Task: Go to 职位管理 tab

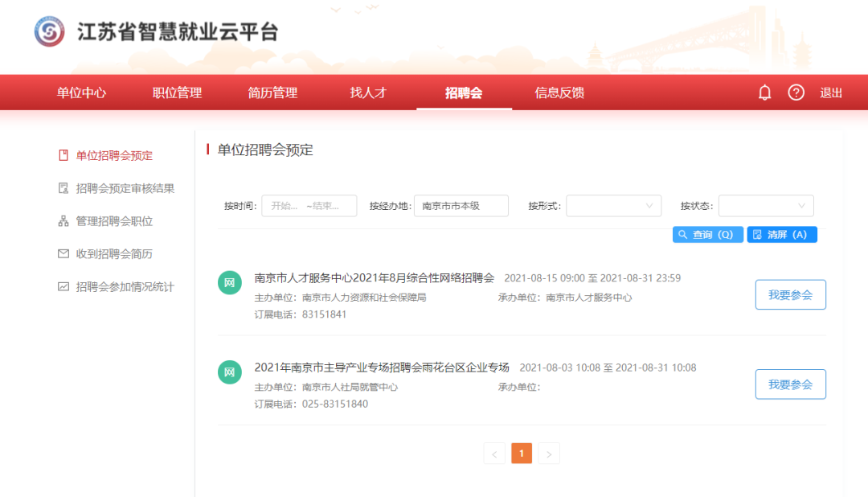Action: pyautogui.click(x=177, y=92)
